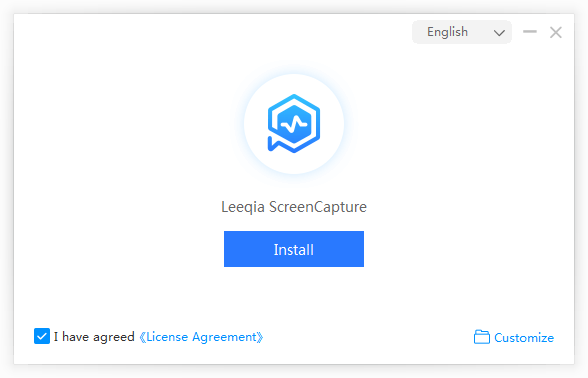Open the Customize install options
The height and width of the screenshot is (378, 588).
click(x=514, y=337)
